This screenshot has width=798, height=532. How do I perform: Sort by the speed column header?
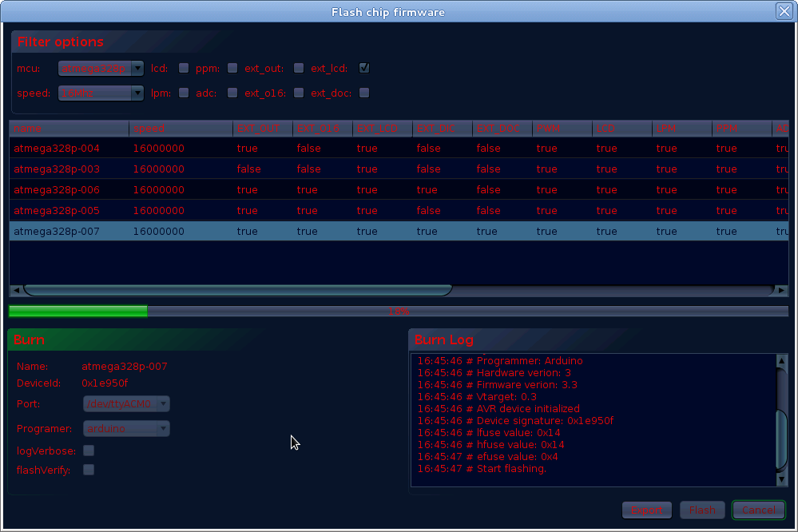pos(181,129)
